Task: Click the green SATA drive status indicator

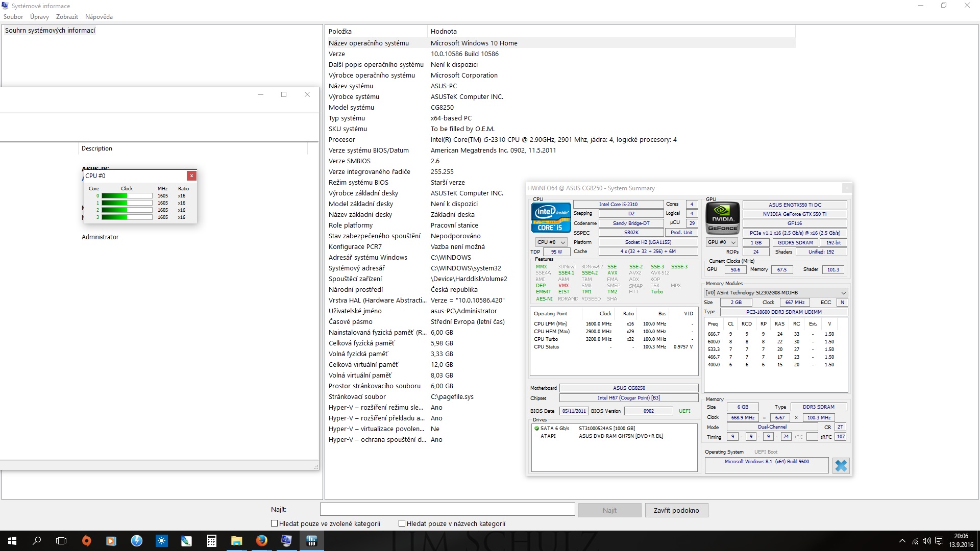Action: click(536, 429)
